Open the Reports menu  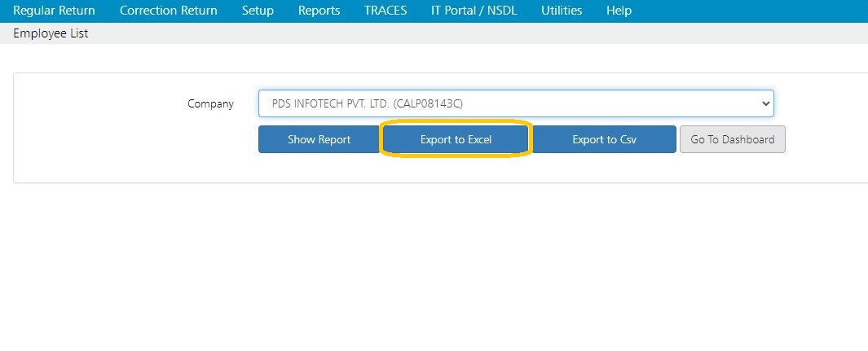pyautogui.click(x=319, y=11)
